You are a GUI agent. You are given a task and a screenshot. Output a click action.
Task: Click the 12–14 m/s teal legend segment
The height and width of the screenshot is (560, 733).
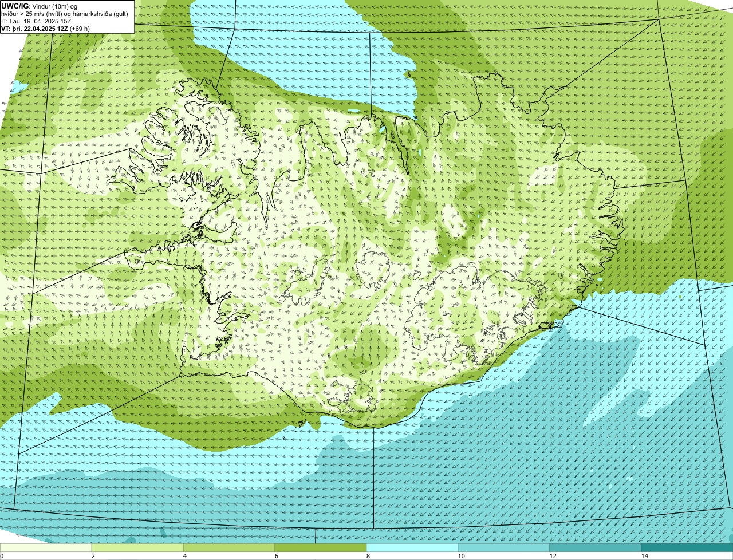[x=596, y=547]
